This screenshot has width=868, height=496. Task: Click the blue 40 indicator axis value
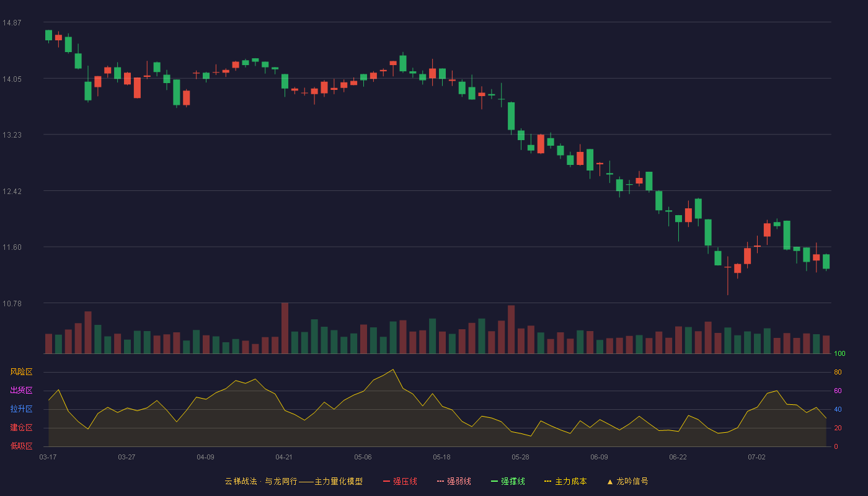pyautogui.click(x=838, y=410)
